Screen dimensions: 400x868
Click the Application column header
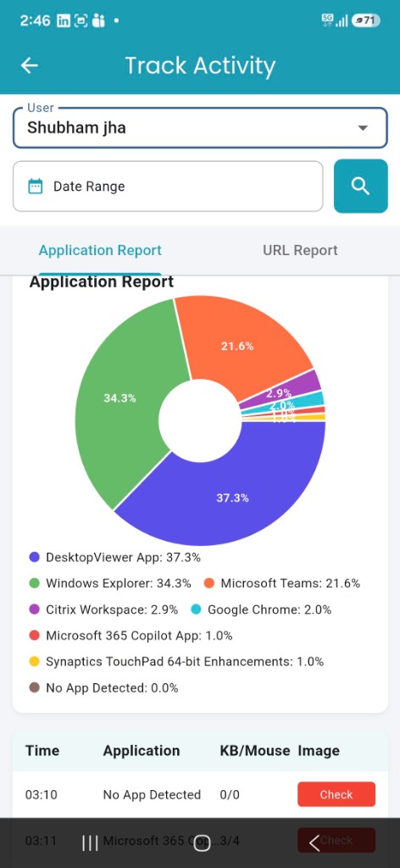(x=141, y=751)
